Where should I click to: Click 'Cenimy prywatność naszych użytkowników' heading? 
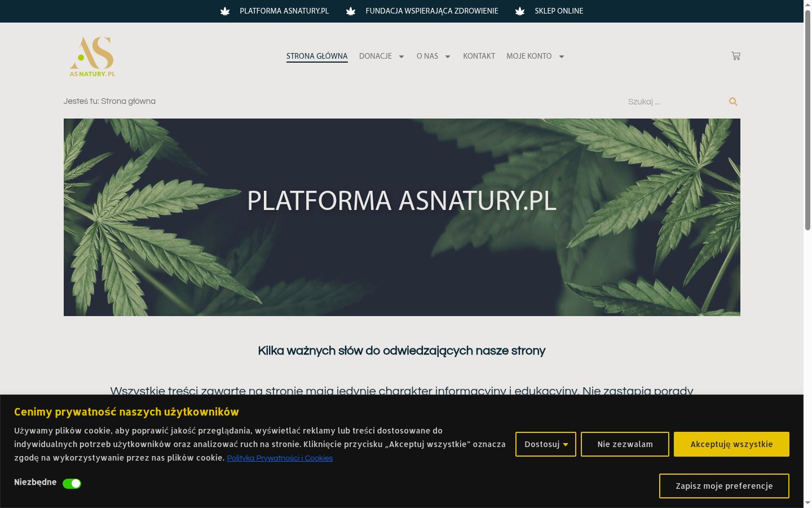tap(126, 412)
